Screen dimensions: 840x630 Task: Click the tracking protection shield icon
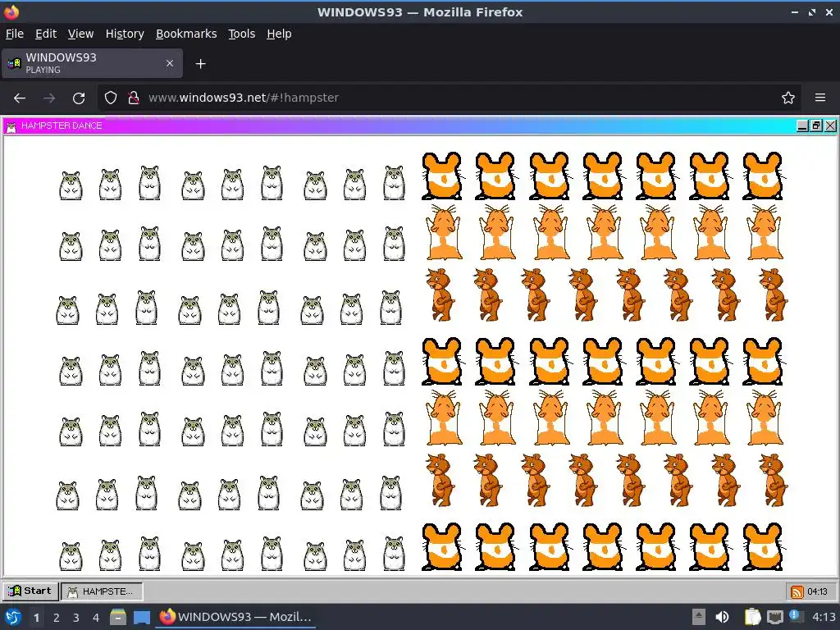(111, 98)
